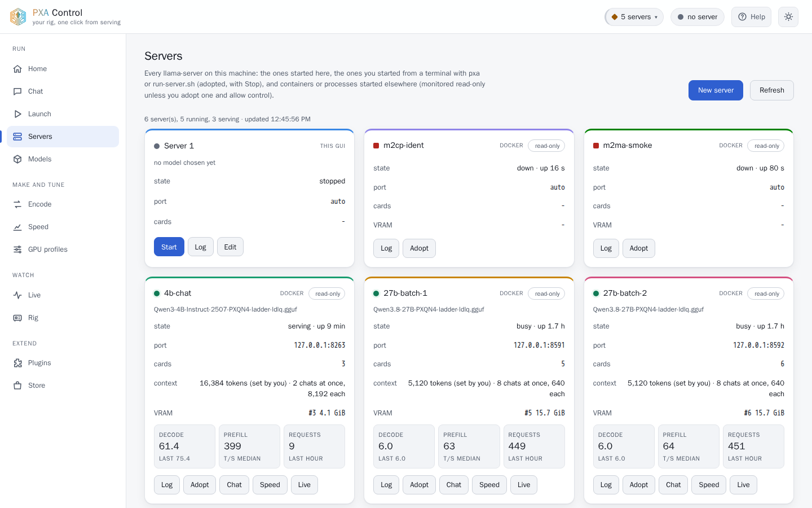This screenshot has height=508, width=812.
Task: Open Home from the sidebar
Action: point(63,69)
